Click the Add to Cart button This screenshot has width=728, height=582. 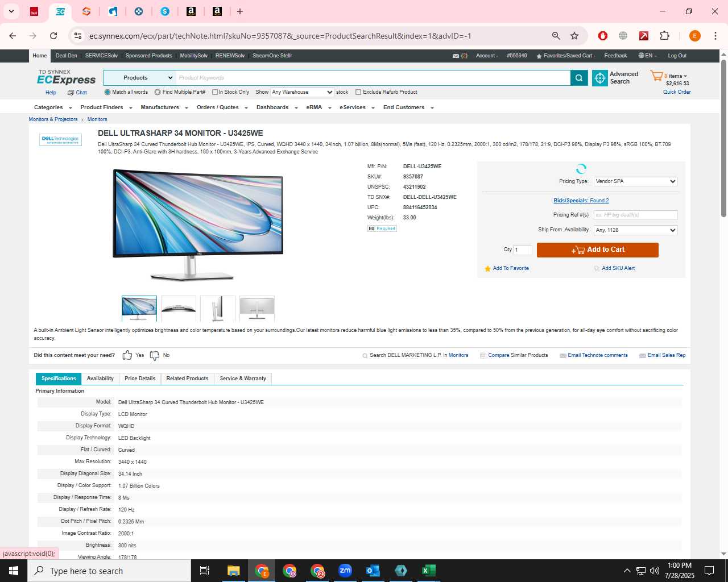[x=598, y=250]
